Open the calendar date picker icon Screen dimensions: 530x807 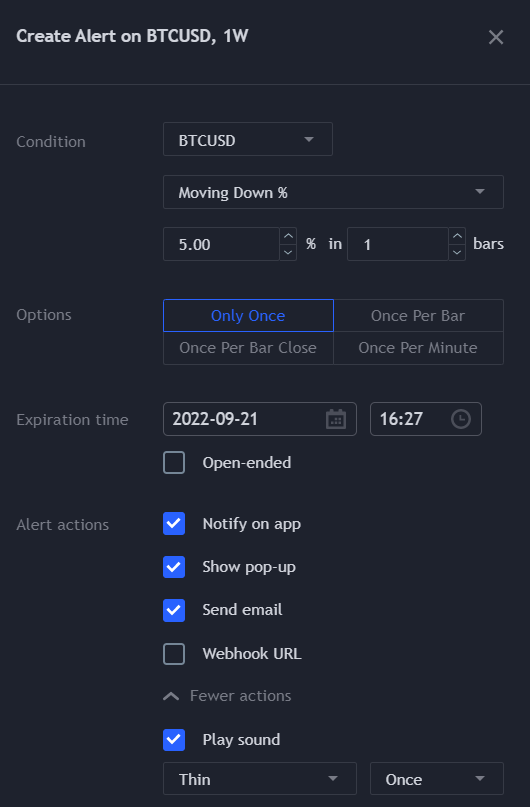click(335, 419)
